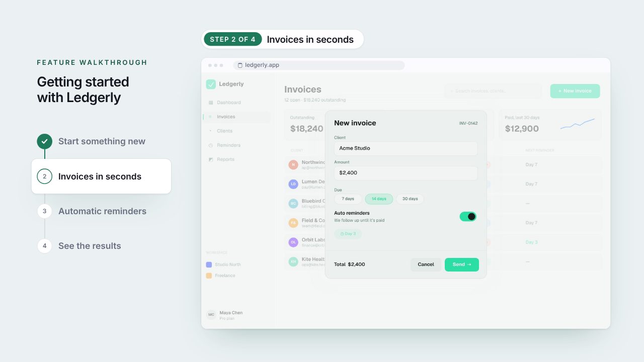Image resolution: width=644 pixels, height=362 pixels.
Task: Click the Client field with Acme Studio
Action: coord(406,148)
